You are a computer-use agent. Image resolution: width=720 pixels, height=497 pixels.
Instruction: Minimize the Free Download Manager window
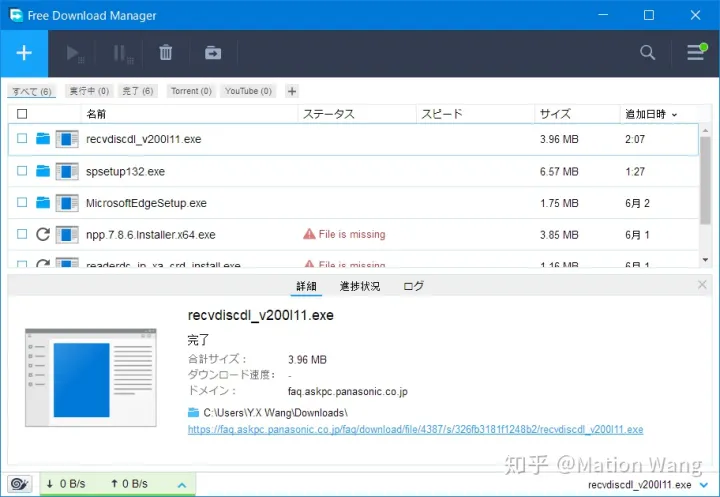click(603, 15)
